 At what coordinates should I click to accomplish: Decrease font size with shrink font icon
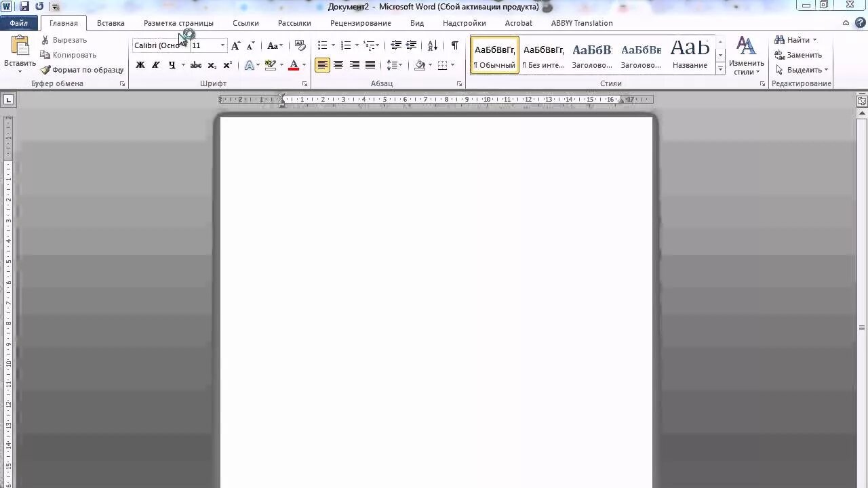click(x=250, y=45)
